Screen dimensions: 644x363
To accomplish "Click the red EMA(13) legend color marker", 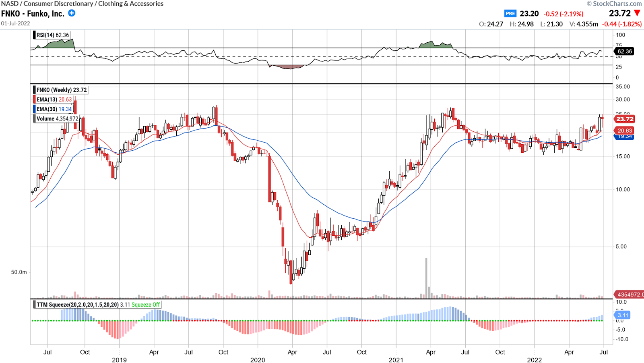I will tap(34, 100).
